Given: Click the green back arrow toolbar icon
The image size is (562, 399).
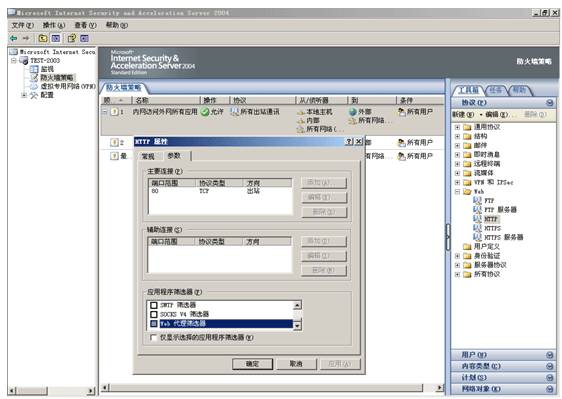Looking at the screenshot, I should (14, 38).
